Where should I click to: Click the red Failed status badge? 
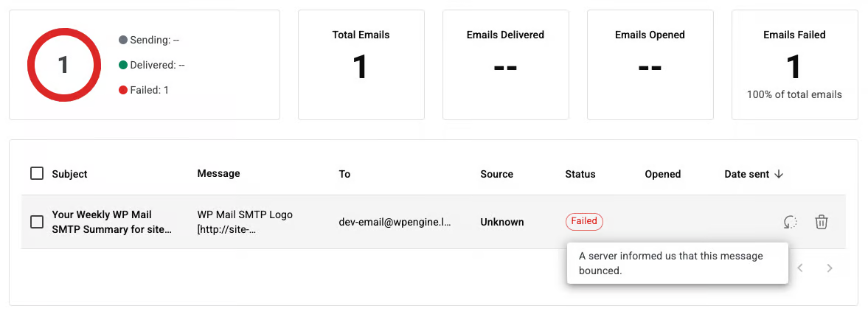click(584, 222)
